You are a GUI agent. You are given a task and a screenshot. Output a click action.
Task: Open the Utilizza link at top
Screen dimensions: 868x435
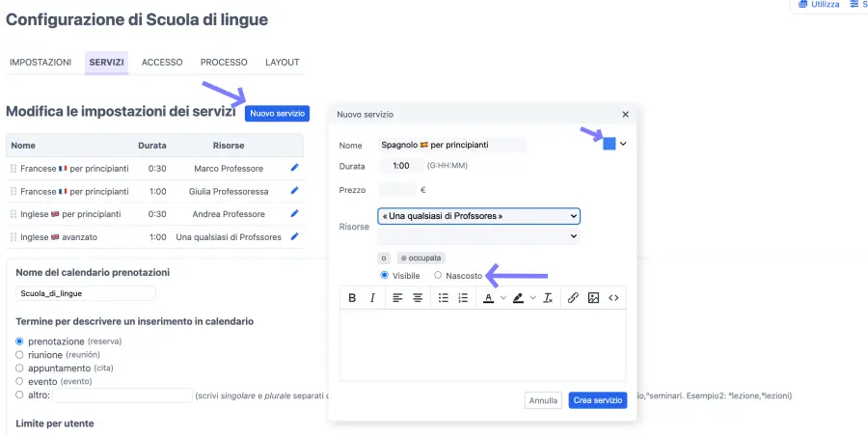pyautogui.click(x=819, y=5)
